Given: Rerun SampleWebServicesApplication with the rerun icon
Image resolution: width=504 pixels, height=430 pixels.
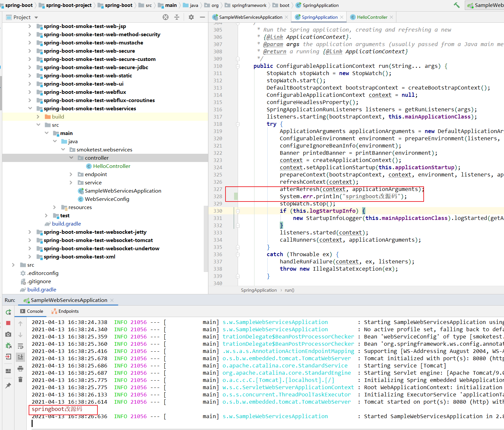Looking at the screenshot, I should pyautogui.click(x=9, y=312).
